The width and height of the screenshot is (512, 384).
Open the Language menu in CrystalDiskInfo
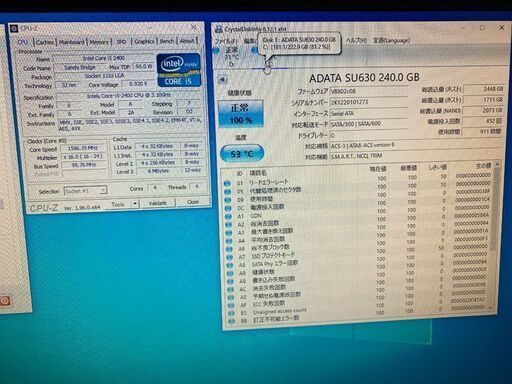click(391, 40)
